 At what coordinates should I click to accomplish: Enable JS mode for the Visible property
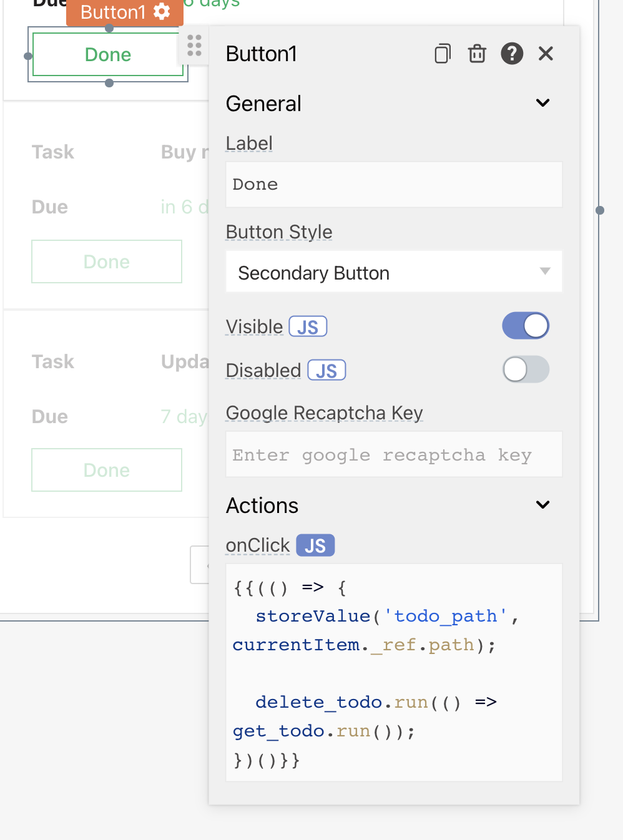308,326
